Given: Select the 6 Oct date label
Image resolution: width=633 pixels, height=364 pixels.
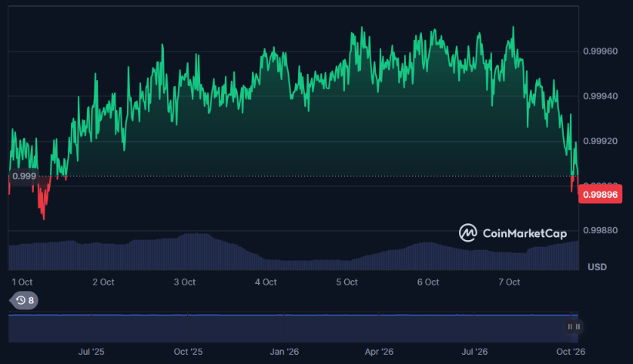Looking at the screenshot, I should click(x=428, y=282).
